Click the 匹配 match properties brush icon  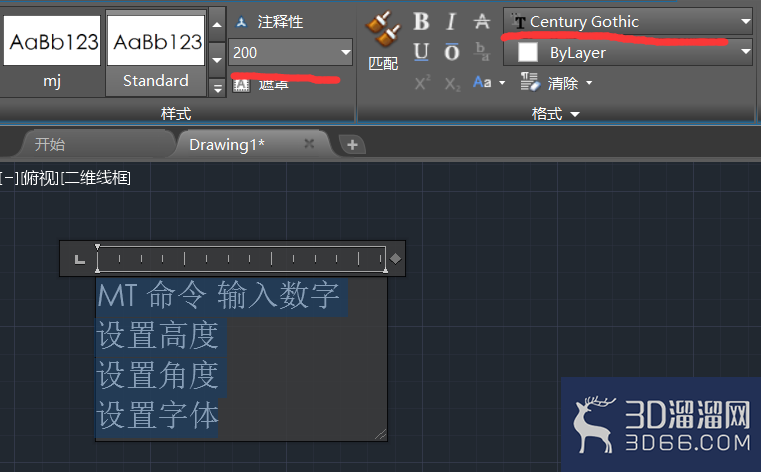[383, 30]
